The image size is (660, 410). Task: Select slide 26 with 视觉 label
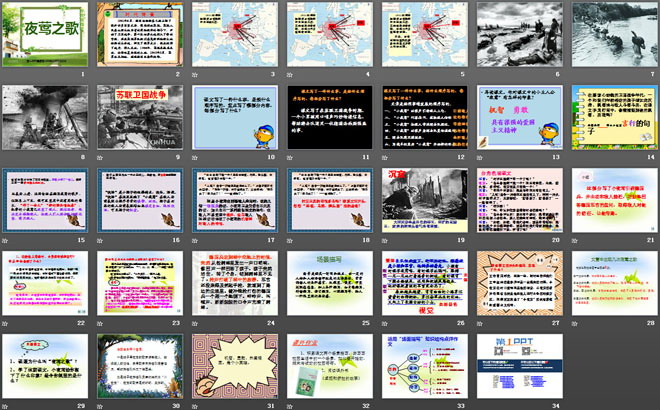coord(425,283)
